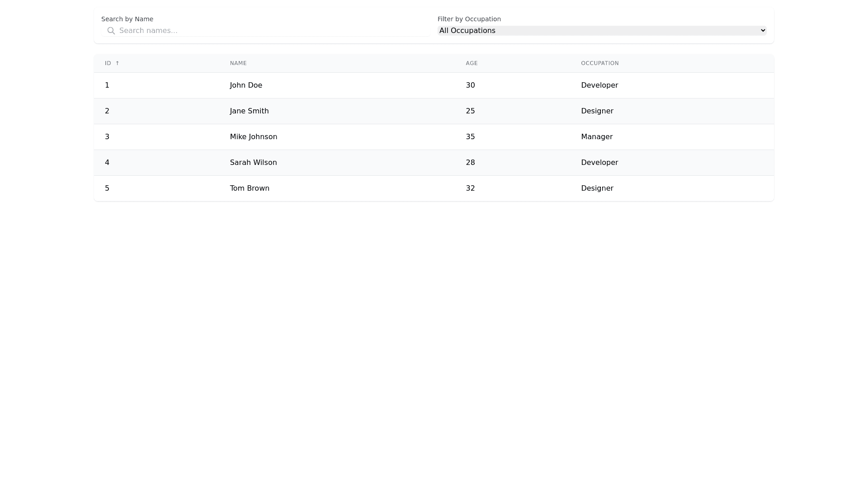The image size is (868, 488).
Task: Click the Search by Name label
Action: click(x=127, y=19)
